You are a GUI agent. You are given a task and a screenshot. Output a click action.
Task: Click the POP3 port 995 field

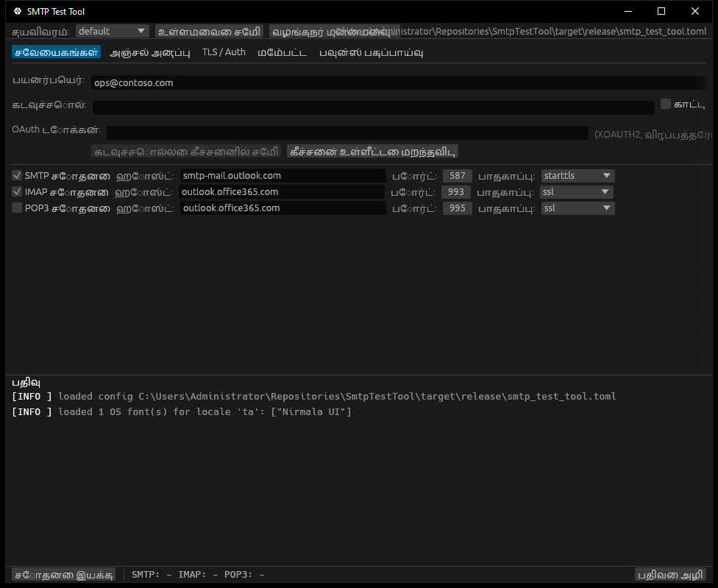(x=458, y=208)
